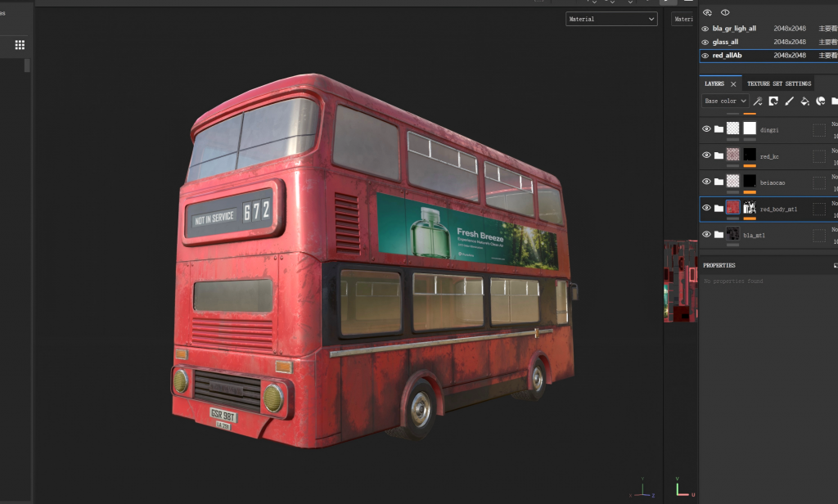Click the add mask icon in Layers toolbar
Viewport: 838px width, 504px height.
[x=773, y=101]
